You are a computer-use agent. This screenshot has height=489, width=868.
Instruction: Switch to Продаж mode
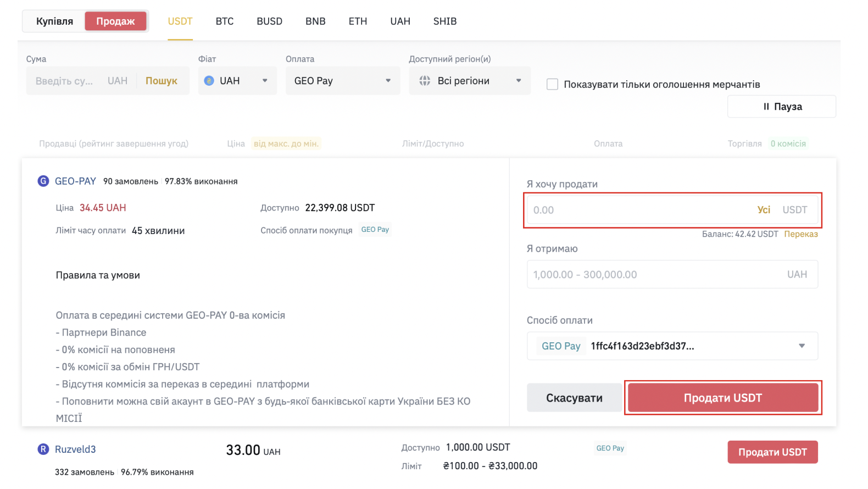[x=115, y=21]
